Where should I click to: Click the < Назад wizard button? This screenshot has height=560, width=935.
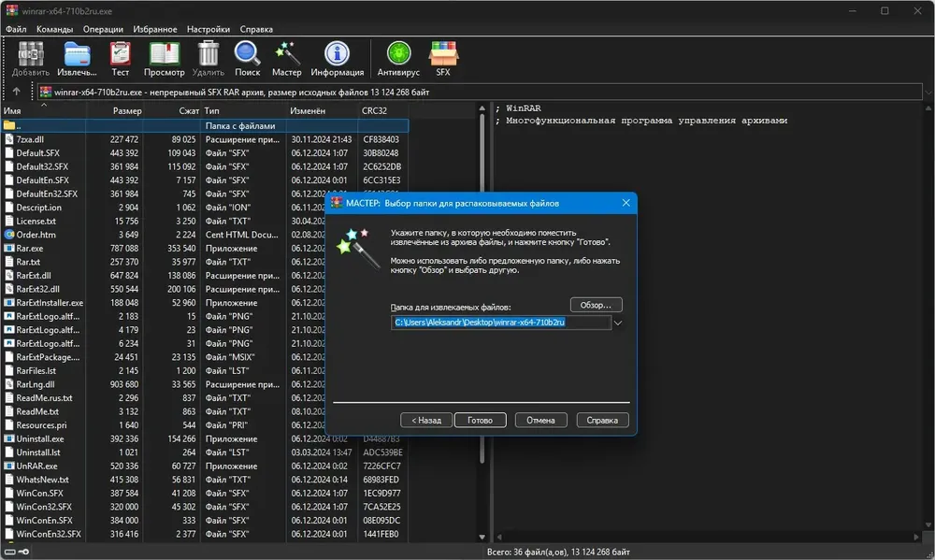click(425, 420)
